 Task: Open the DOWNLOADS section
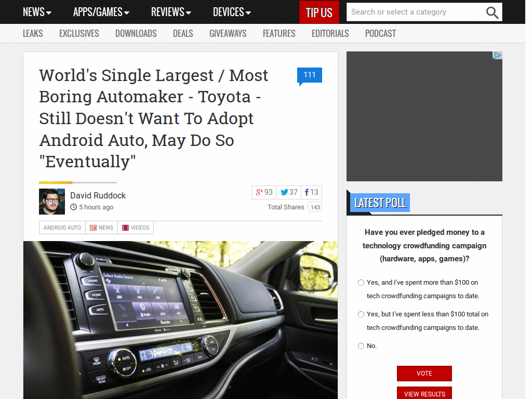click(136, 34)
